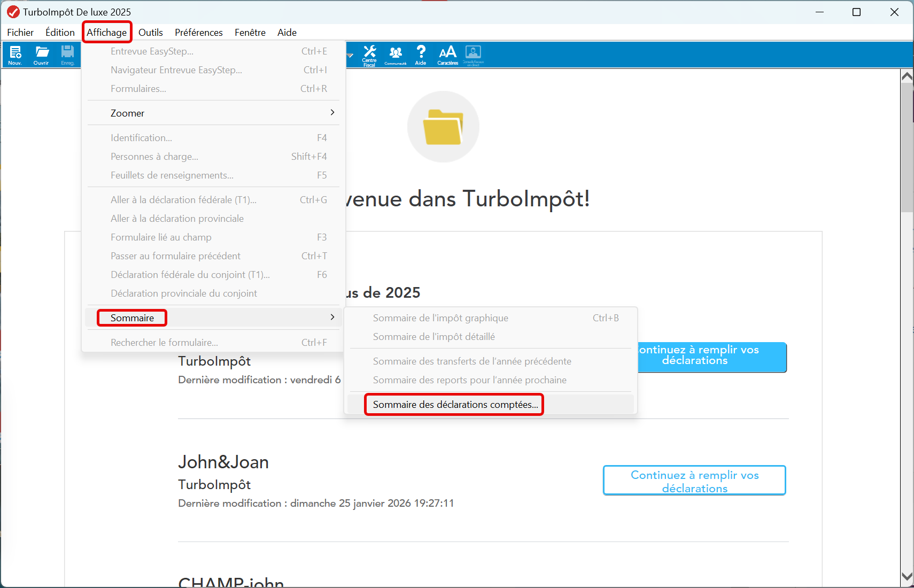Select the Sommaire submenu entry

[213, 318]
